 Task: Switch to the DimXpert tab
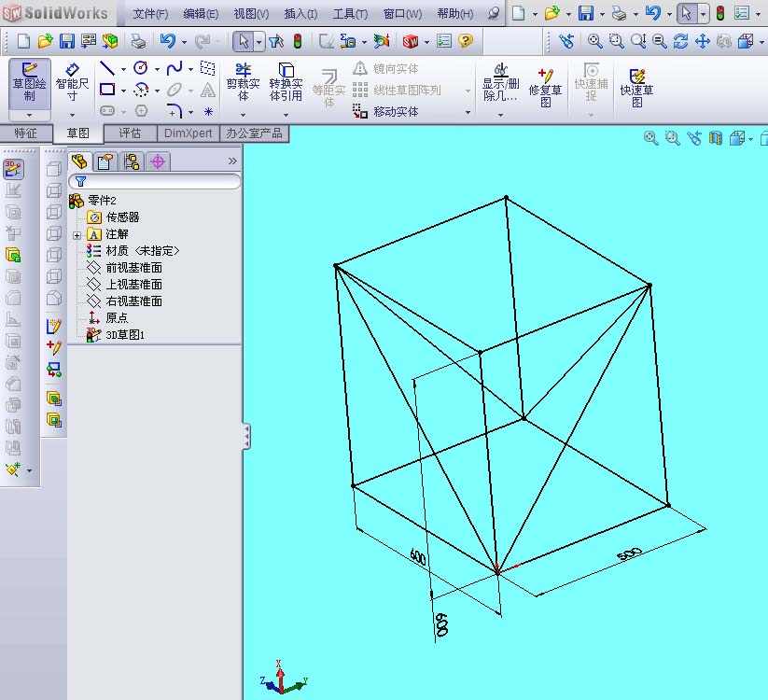[x=189, y=133]
